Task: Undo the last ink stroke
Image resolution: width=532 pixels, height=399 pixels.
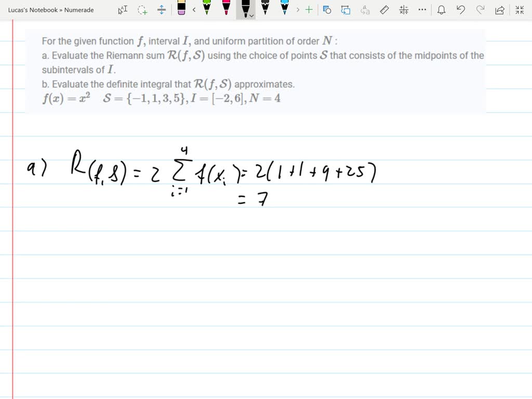Action: point(461,9)
